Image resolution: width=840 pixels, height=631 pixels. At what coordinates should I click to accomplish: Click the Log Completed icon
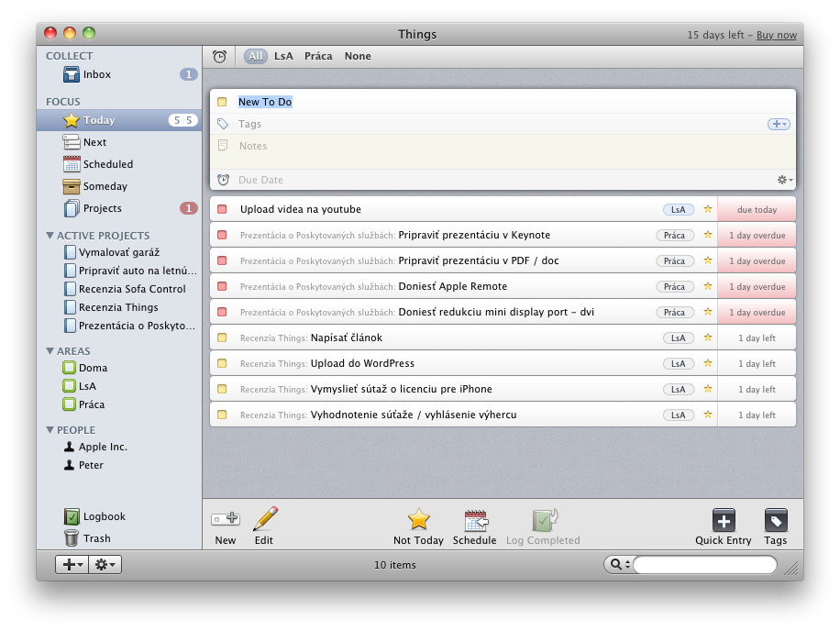coord(545,520)
